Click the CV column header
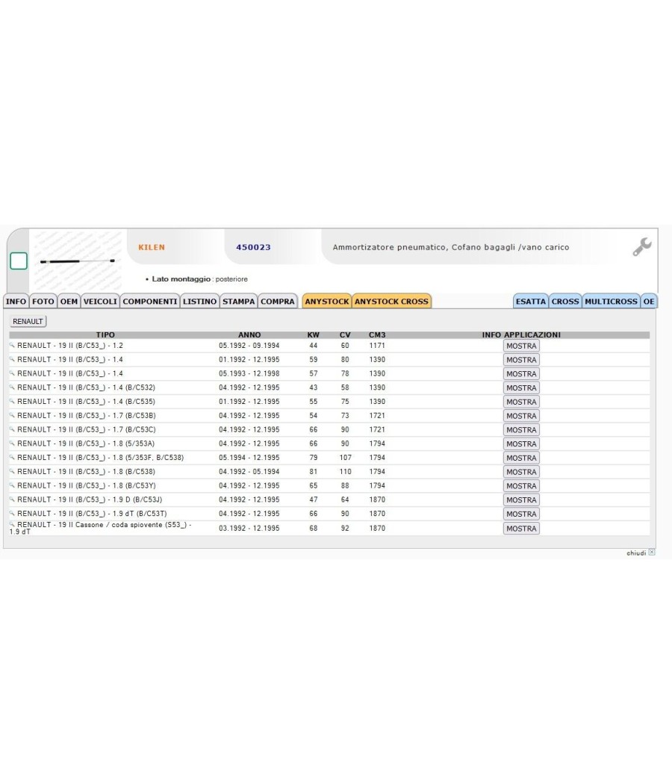 [345, 335]
